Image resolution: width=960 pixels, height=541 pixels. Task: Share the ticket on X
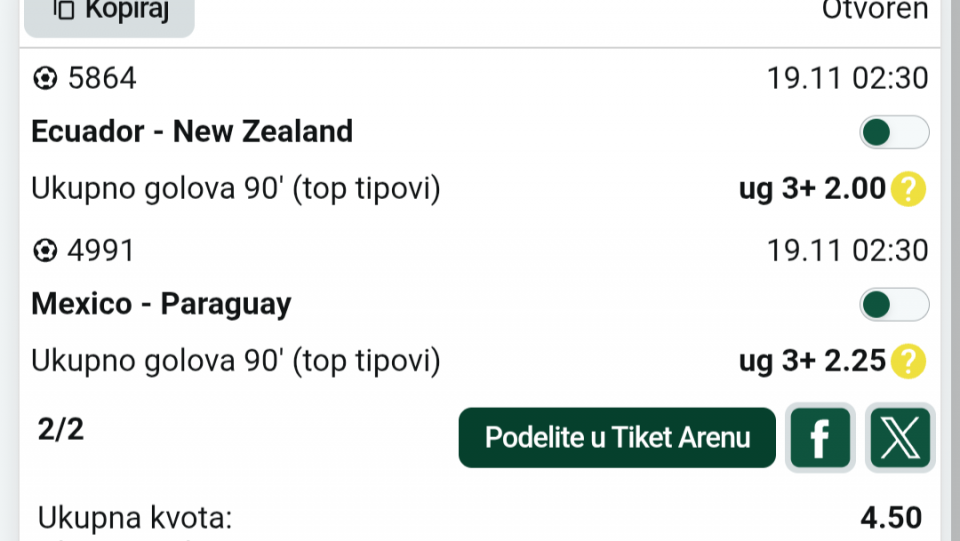pos(900,438)
